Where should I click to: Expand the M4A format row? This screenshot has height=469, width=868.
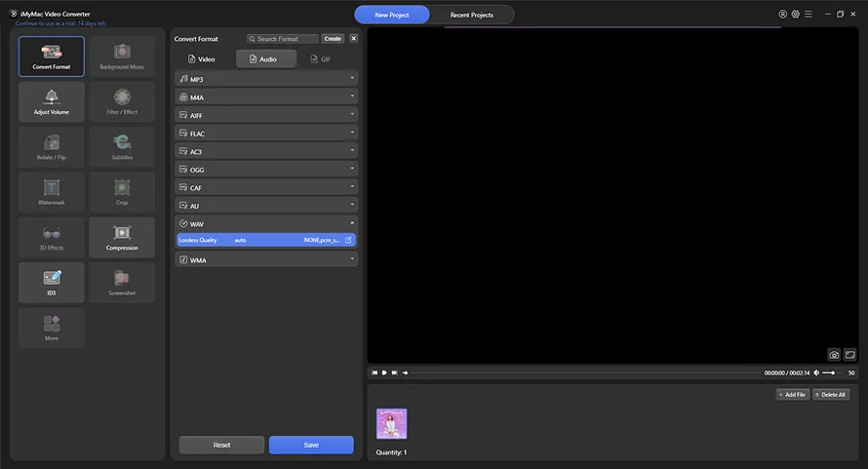(266, 97)
